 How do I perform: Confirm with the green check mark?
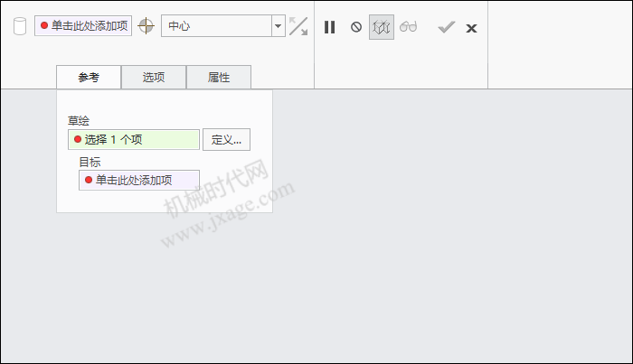click(x=447, y=27)
